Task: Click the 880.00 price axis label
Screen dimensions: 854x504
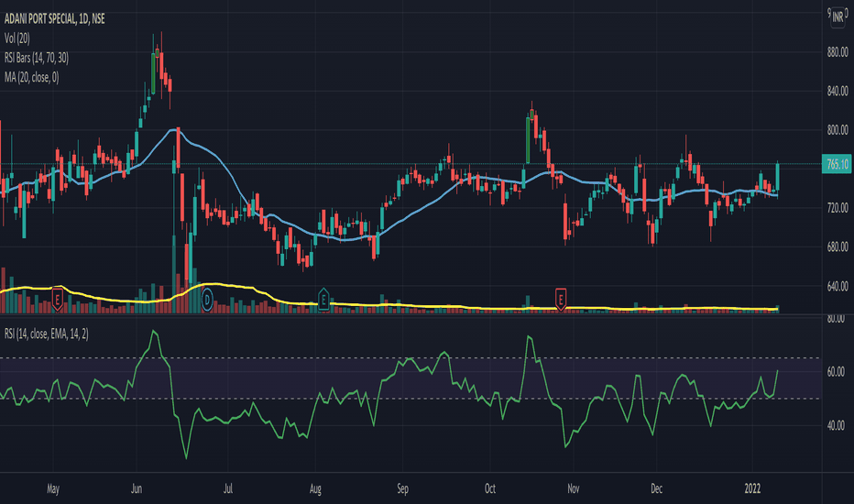Action: (x=838, y=52)
